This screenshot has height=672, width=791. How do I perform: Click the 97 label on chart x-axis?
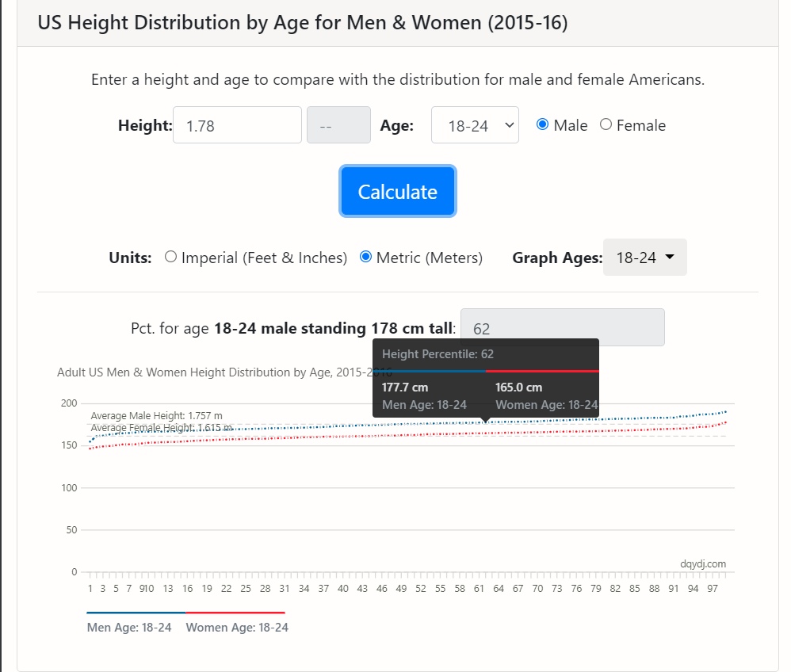712,589
